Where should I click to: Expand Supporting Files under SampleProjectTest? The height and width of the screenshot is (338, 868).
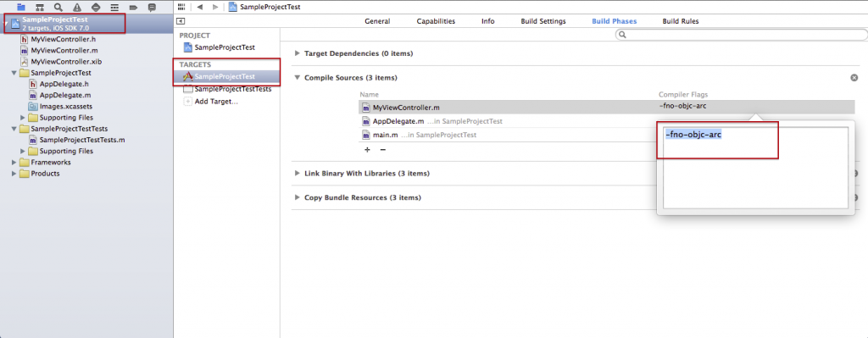(23, 117)
